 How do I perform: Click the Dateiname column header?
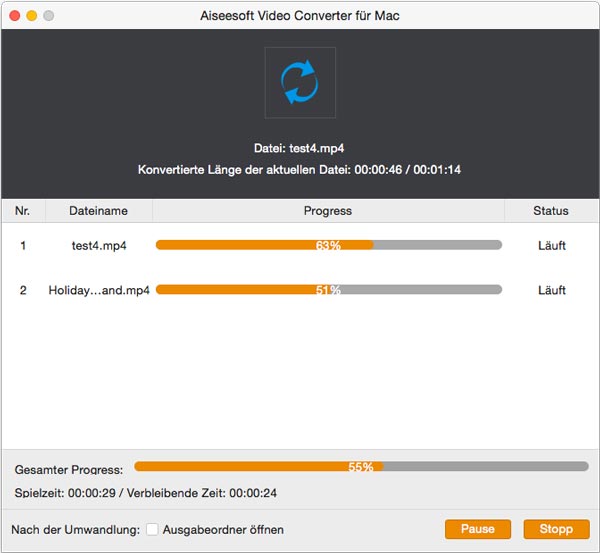[99, 211]
